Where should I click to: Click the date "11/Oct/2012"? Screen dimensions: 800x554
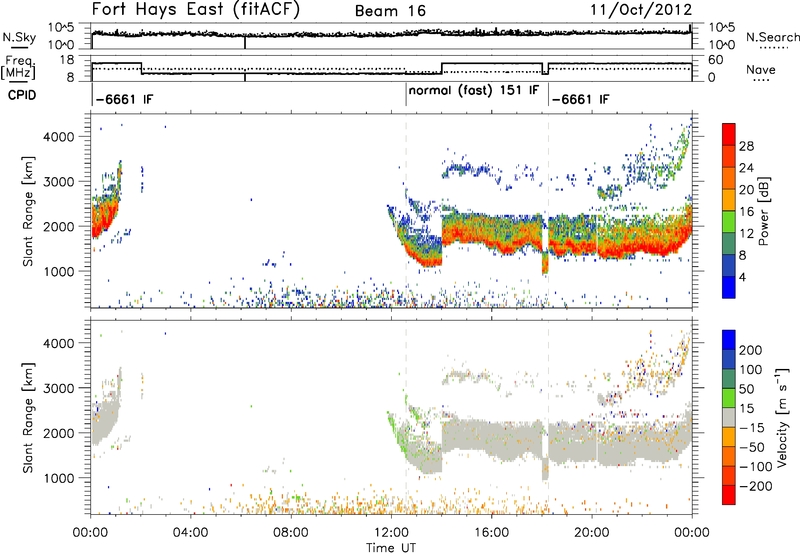[641, 10]
